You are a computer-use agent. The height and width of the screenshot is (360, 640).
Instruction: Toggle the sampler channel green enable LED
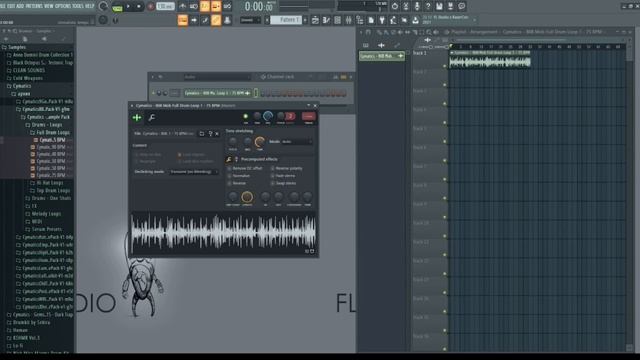point(246,116)
